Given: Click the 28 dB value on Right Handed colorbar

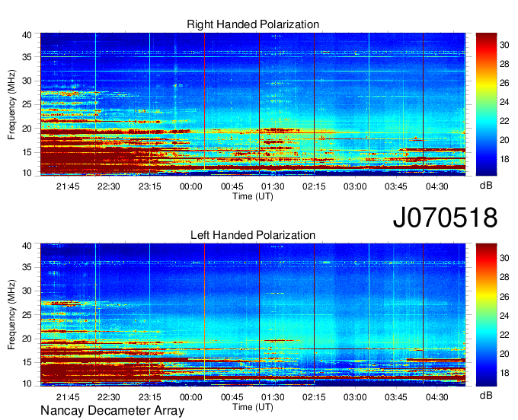Looking at the screenshot, I should point(504,64).
